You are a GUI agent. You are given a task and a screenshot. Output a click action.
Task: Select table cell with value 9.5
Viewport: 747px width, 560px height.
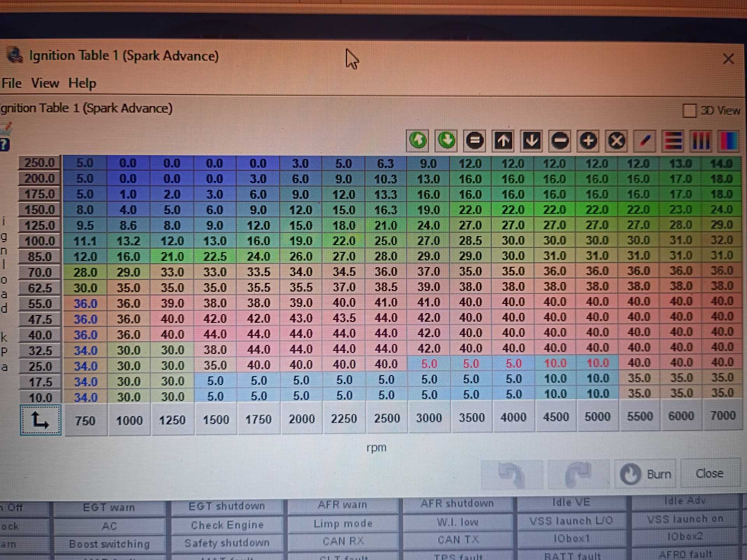(x=85, y=226)
